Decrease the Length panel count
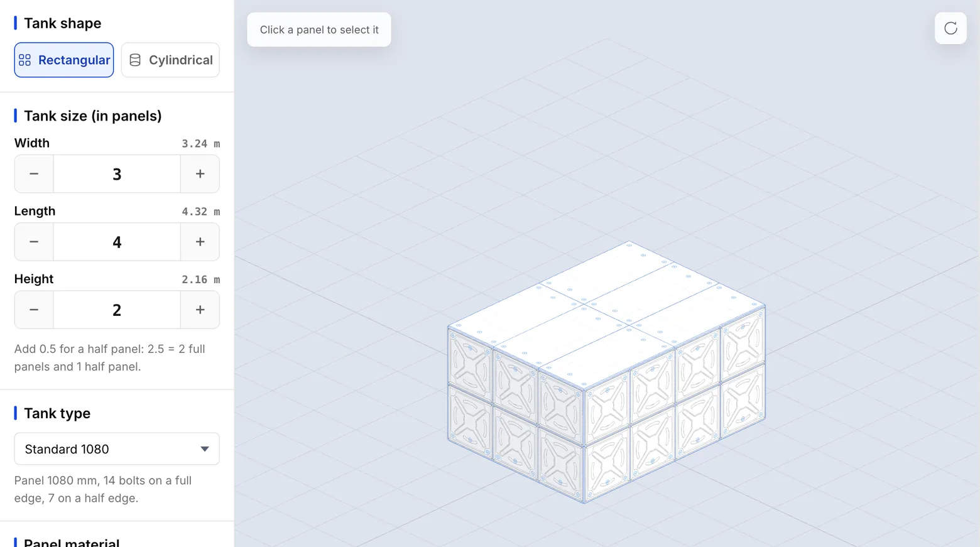Image resolution: width=980 pixels, height=547 pixels. [34, 242]
